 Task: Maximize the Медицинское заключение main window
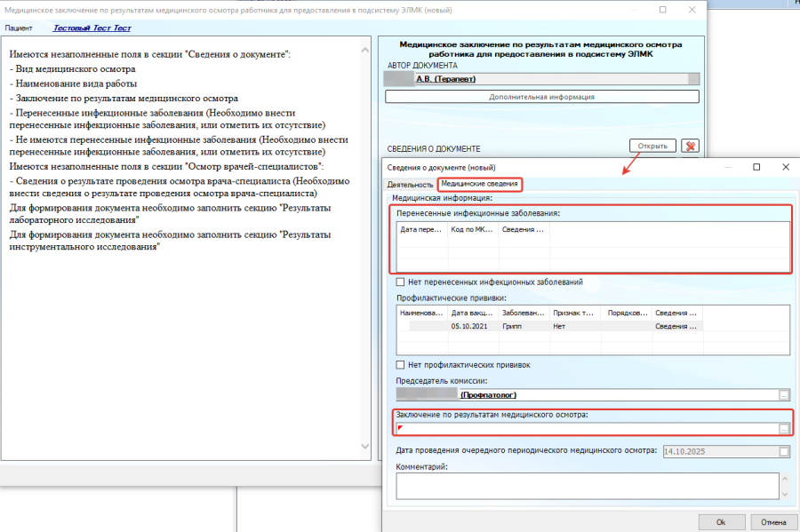coord(663,10)
